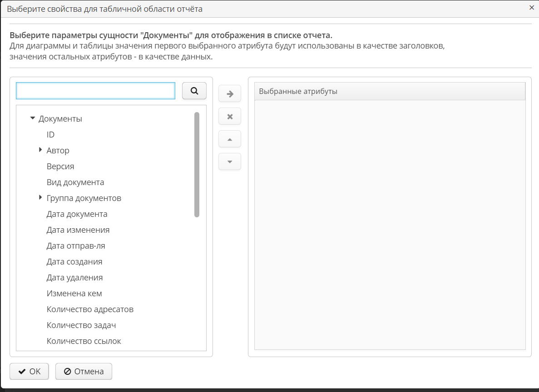The width and height of the screenshot is (539, 392).
Task: Select the ID attribute
Action: click(50, 135)
